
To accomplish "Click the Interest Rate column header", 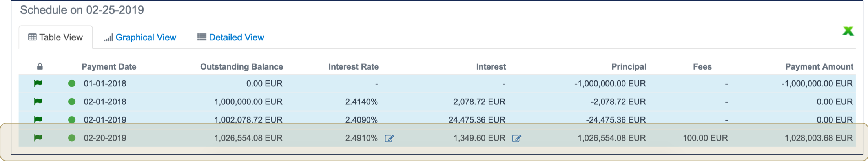I will 353,67.
